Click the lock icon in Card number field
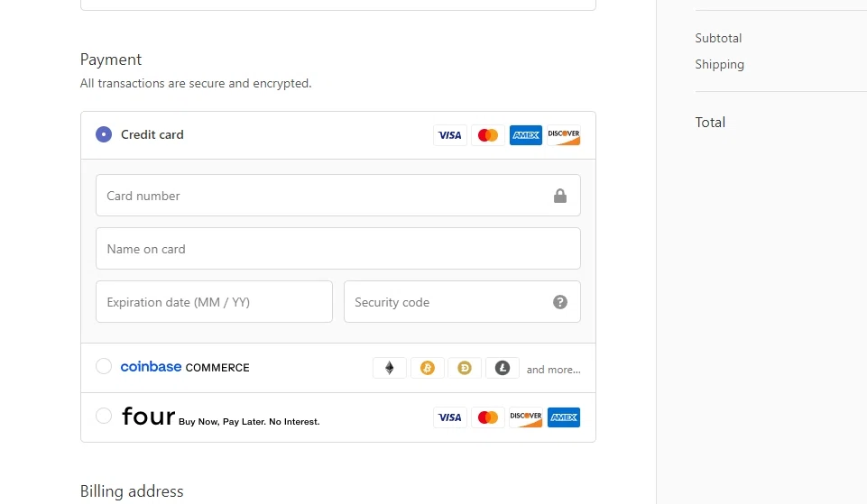Viewport: 867px width, 504px height. [560, 196]
